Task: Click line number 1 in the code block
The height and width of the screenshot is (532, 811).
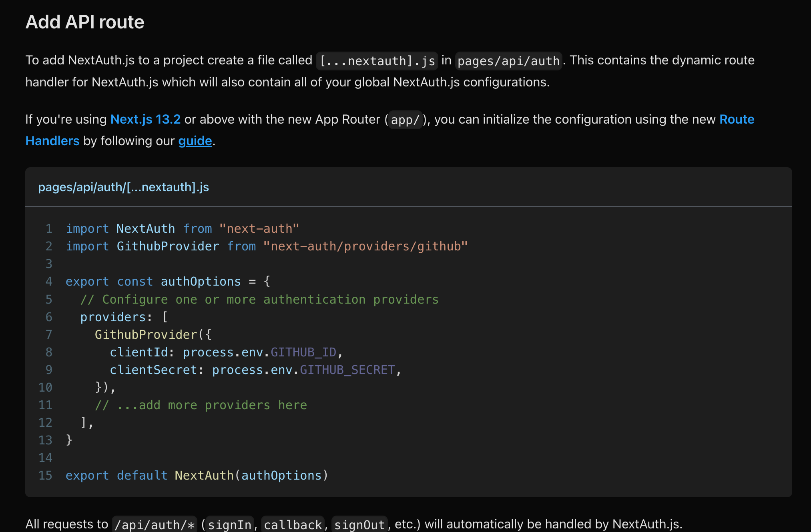Action: (x=49, y=228)
